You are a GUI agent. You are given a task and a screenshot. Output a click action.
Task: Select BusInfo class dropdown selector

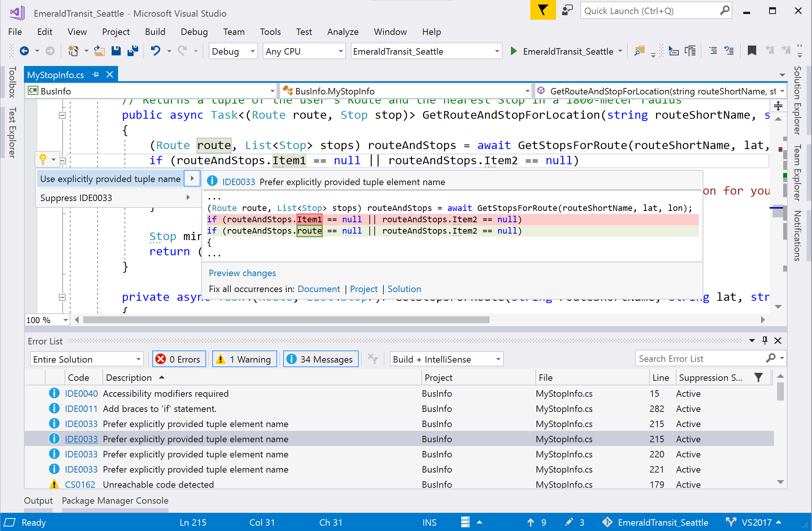coord(151,91)
